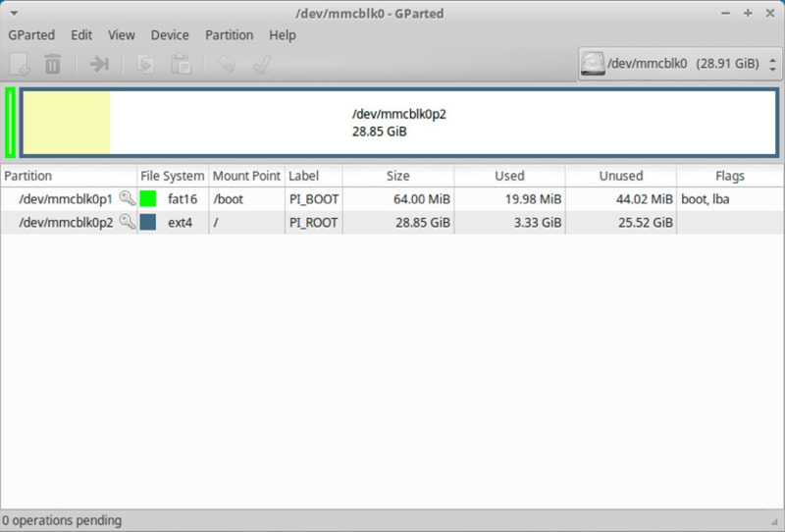The height and width of the screenshot is (532, 785).
Task: Click hard disk icon in device selector
Action: click(593, 64)
